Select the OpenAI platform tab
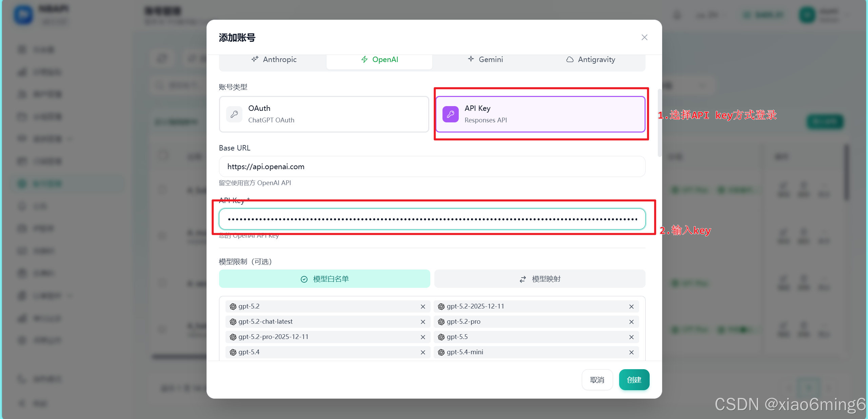This screenshot has height=419, width=868. tap(379, 60)
